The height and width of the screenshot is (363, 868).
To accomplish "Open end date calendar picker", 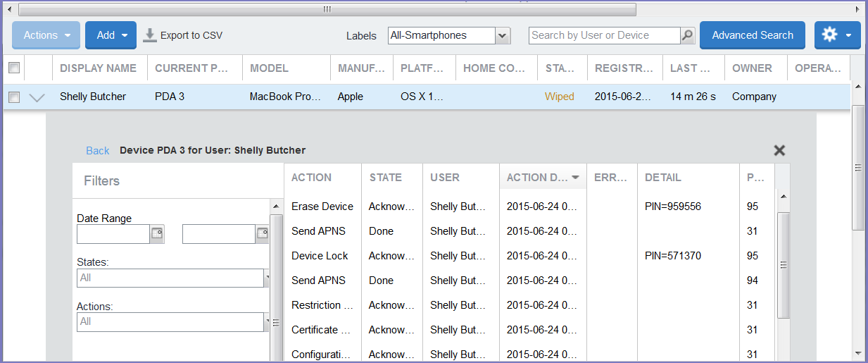I will [262, 233].
